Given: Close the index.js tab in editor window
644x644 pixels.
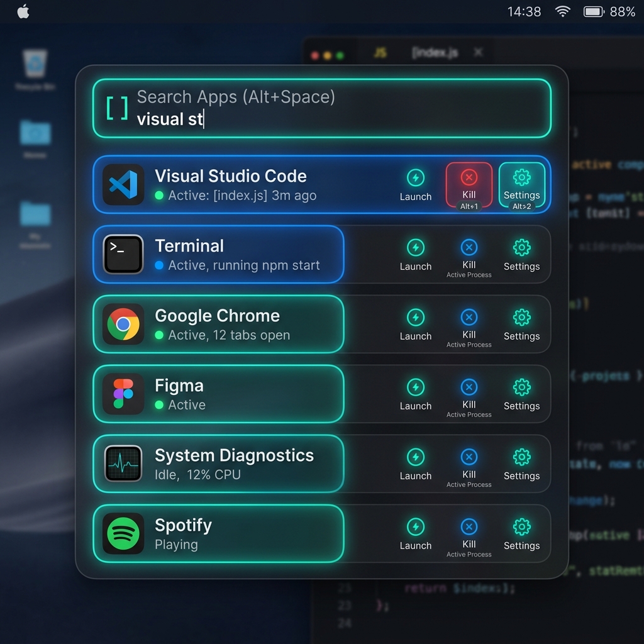Looking at the screenshot, I should tap(478, 52).
